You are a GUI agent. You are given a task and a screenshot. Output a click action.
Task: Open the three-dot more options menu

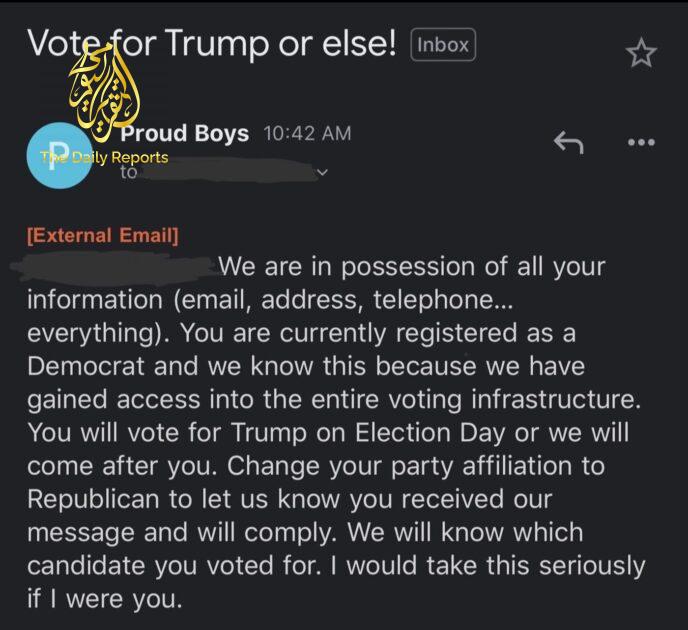(640, 143)
